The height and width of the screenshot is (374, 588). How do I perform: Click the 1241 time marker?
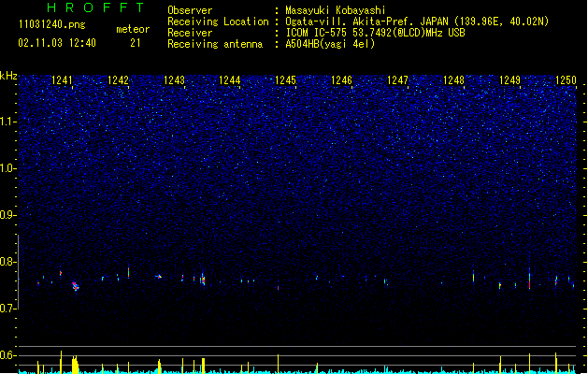[x=62, y=80]
